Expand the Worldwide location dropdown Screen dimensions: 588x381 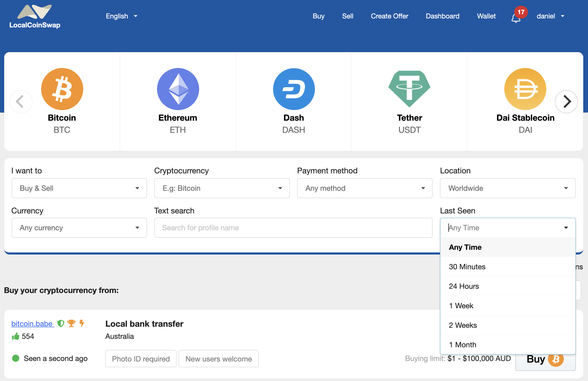click(508, 188)
